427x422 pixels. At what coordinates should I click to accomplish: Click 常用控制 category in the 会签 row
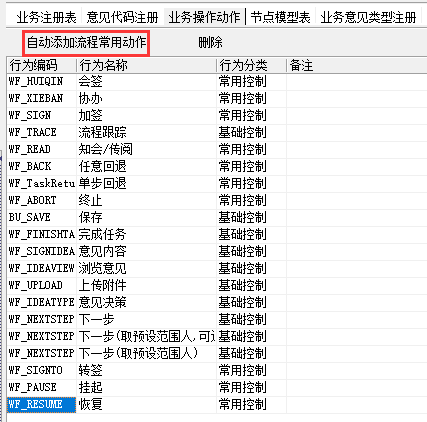(x=243, y=82)
